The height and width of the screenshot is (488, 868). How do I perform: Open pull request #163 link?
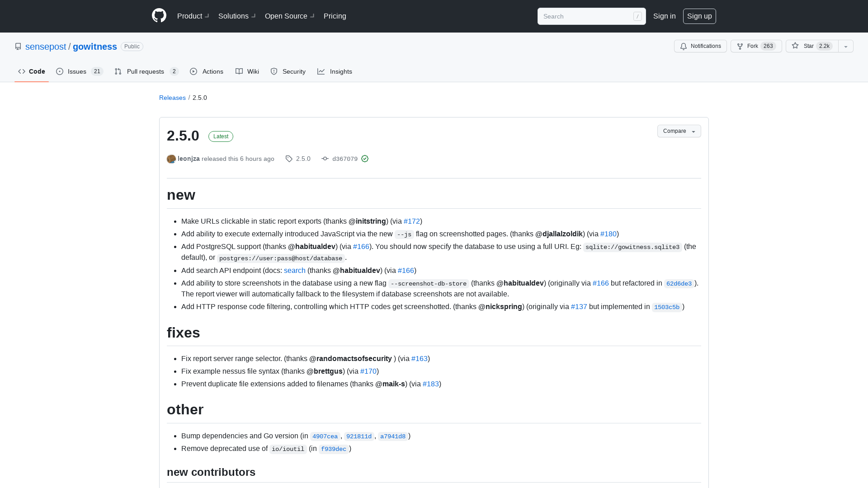(x=420, y=358)
